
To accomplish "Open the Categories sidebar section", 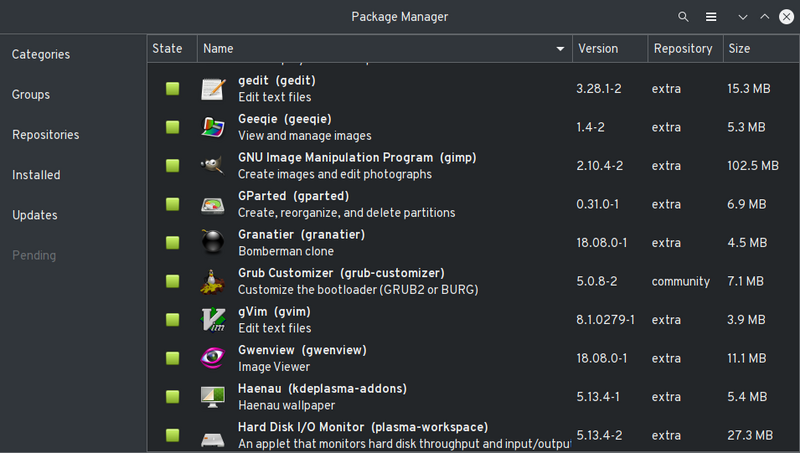I will (41, 55).
